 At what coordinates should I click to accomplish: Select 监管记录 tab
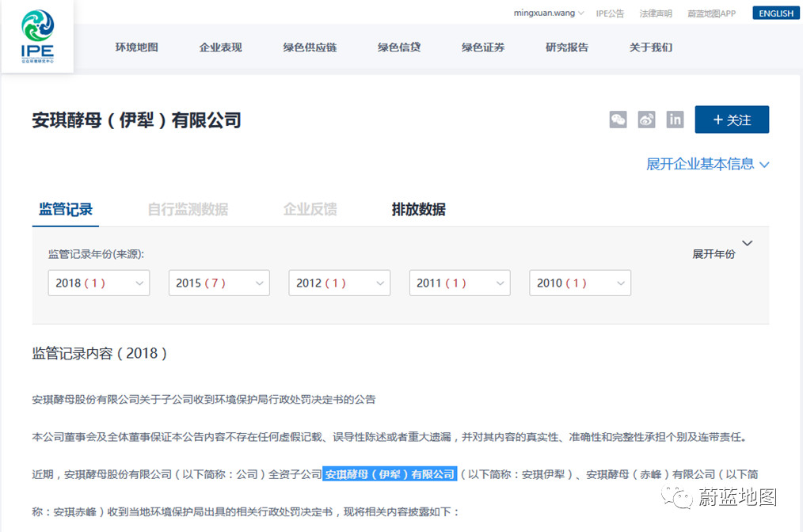pyautogui.click(x=66, y=210)
